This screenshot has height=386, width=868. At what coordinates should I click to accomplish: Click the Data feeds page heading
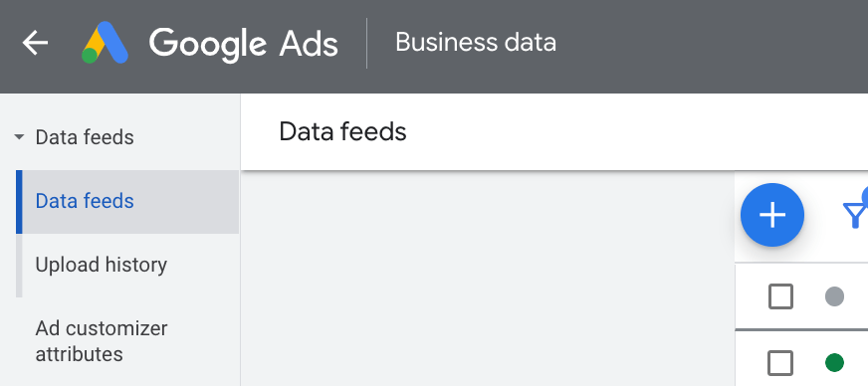[342, 132]
